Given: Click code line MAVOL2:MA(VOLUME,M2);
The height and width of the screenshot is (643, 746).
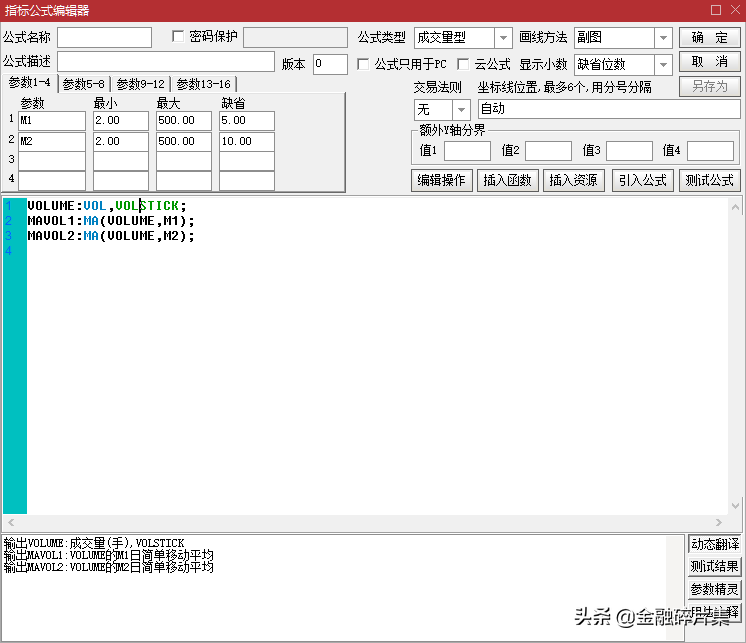Looking at the screenshot, I should pyautogui.click(x=111, y=236).
